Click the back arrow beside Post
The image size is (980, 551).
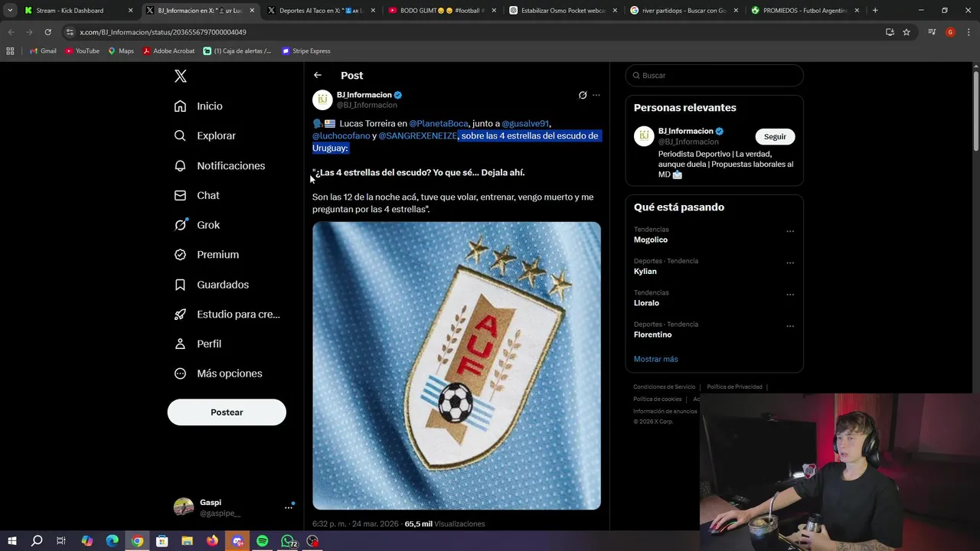point(318,75)
